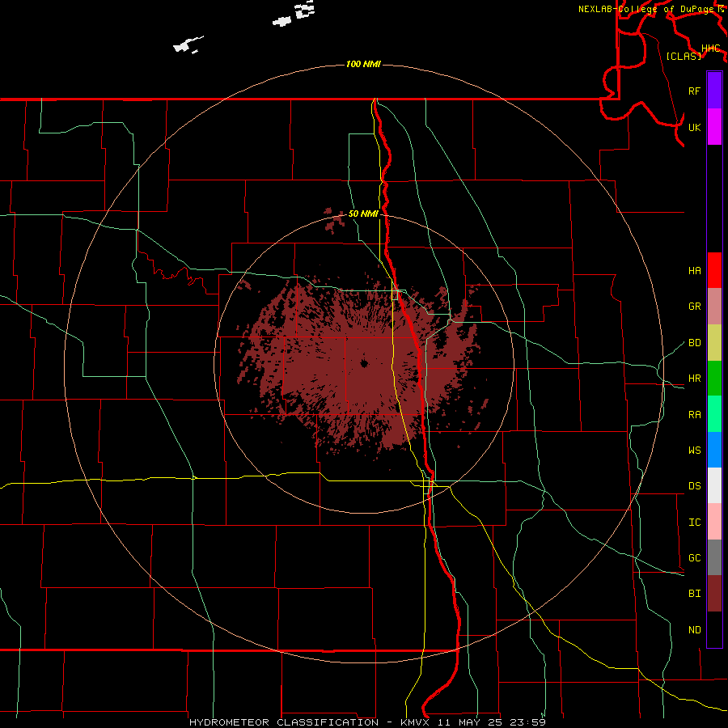Click the RF purple legend color block

click(x=714, y=91)
